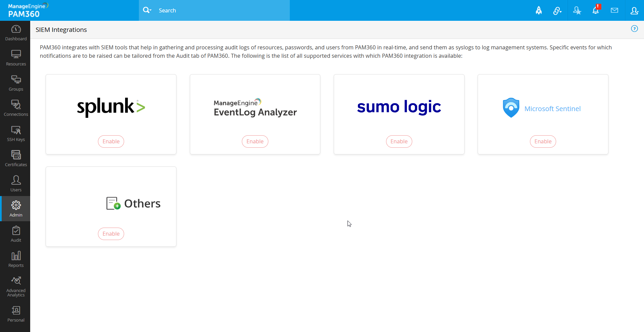Go to Users in the sidebar
Viewport: 644px width, 332px height.
(16, 184)
